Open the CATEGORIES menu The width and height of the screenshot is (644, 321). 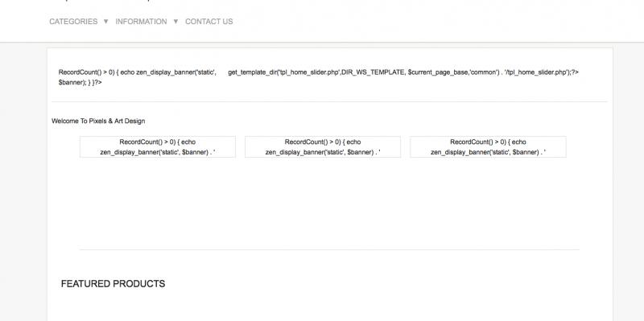tap(73, 22)
